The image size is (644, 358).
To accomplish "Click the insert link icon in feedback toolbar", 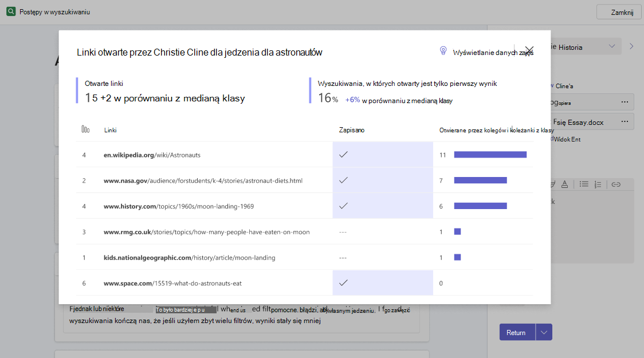I will 616,184.
